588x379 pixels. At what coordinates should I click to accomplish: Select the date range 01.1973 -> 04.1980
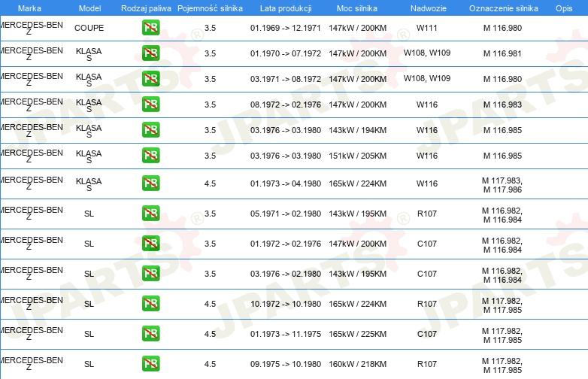coord(286,183)
